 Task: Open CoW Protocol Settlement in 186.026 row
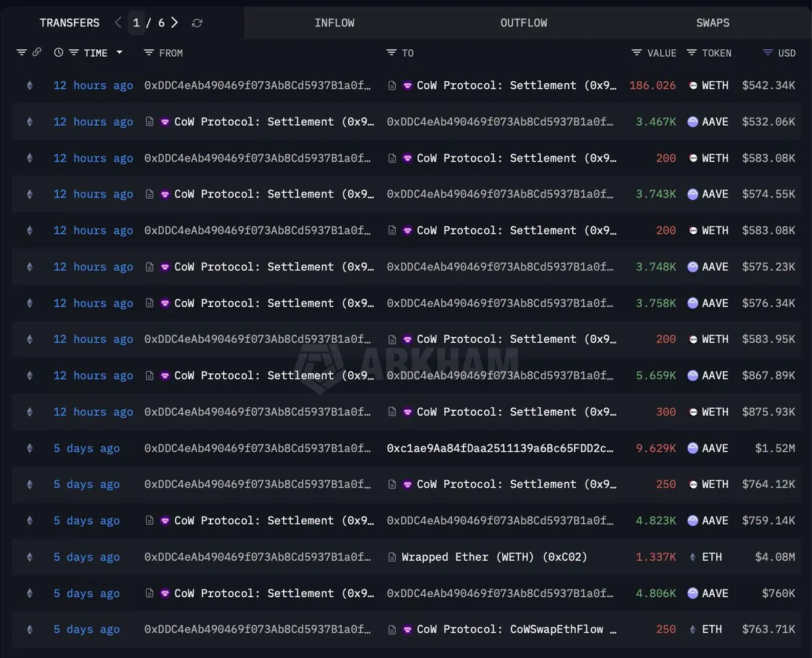coord(517,85)
